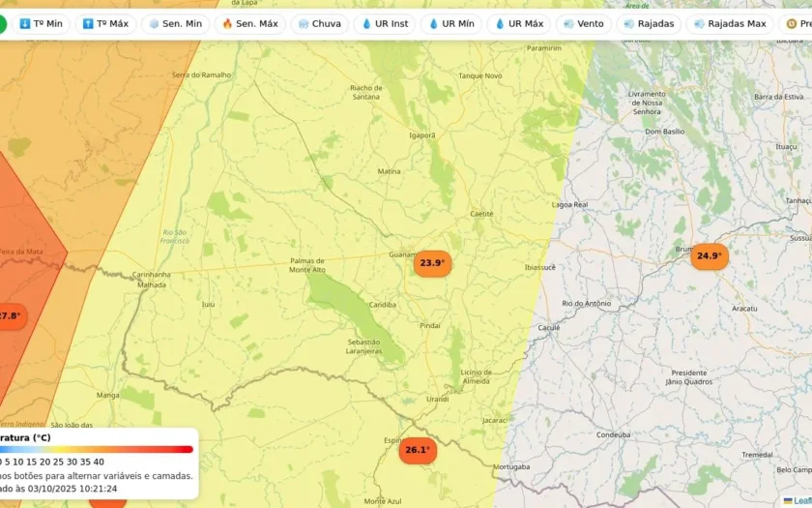
Task: Open the 26.1° station marker near Espinosa
Action: coord(418,450)
